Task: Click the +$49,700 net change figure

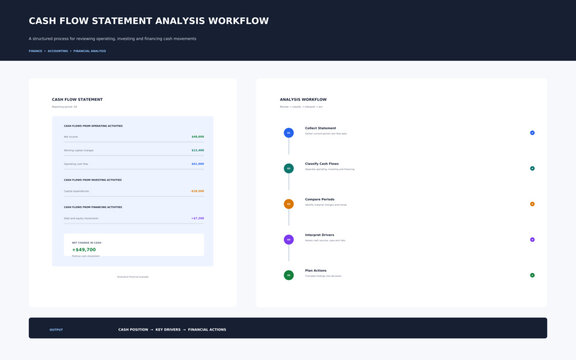Action: pos(84,249)
